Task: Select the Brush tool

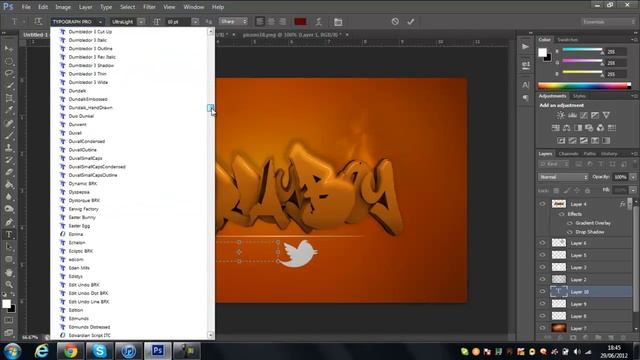Action: pyautogui.click(x=9, y=135)
